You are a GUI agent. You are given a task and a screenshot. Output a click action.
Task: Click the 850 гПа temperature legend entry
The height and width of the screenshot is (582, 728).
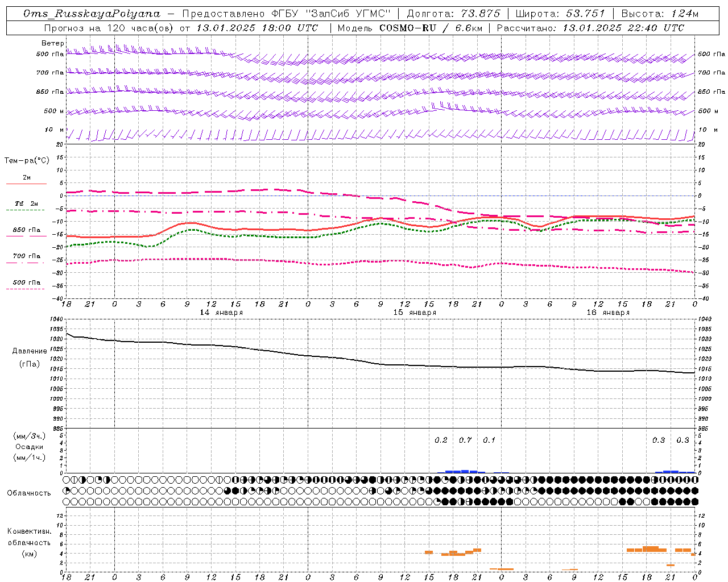tap(27, 230)
